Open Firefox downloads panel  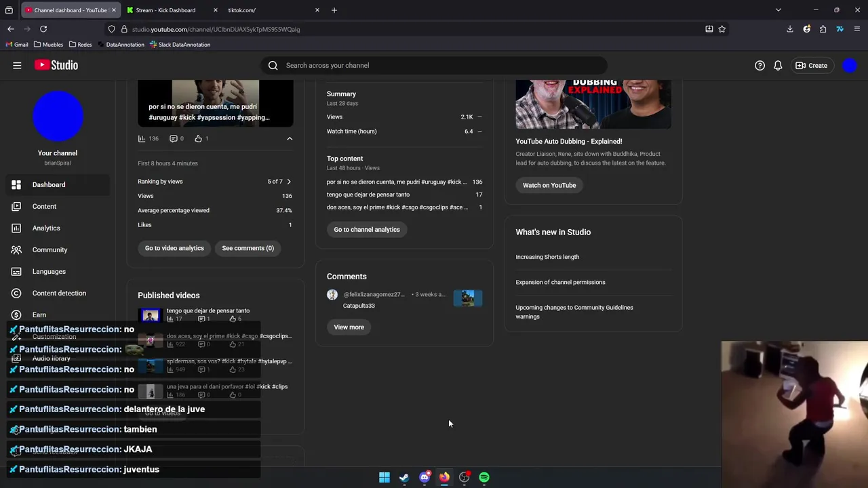[x=789, y=29]
